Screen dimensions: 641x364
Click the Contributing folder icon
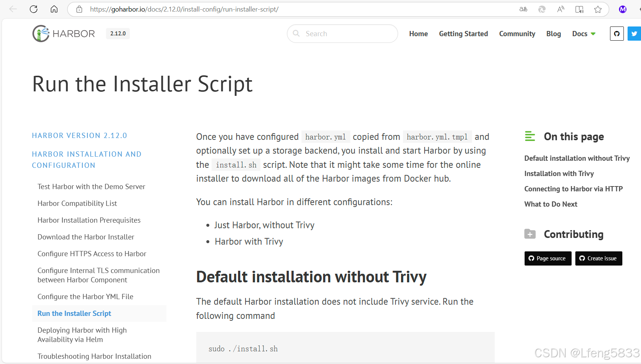point(530,234)
